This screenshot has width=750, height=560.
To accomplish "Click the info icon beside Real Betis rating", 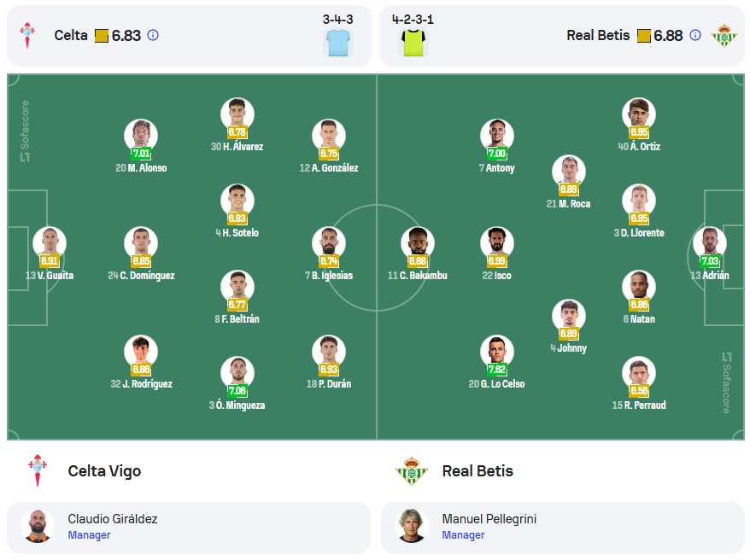I will [x=695, y=35].
